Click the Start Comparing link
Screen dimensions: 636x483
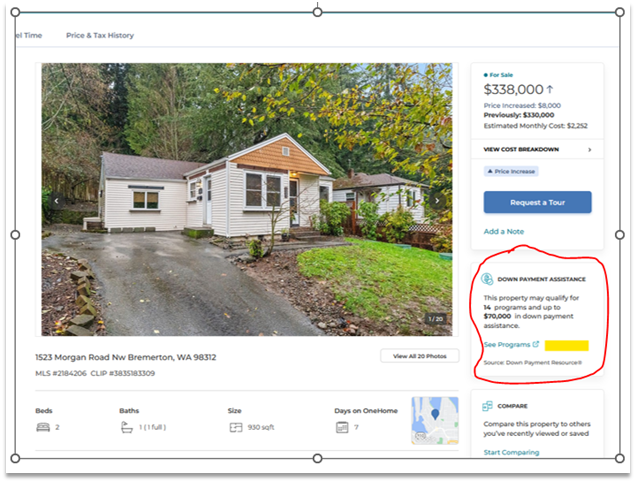511,452
